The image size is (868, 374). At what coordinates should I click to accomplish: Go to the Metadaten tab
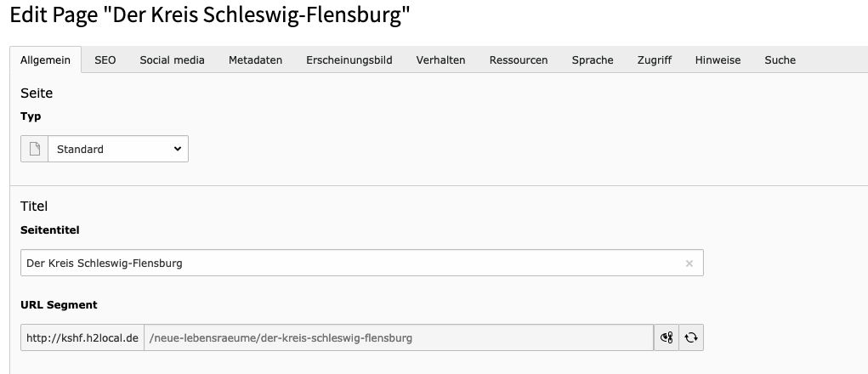[255, 60]
